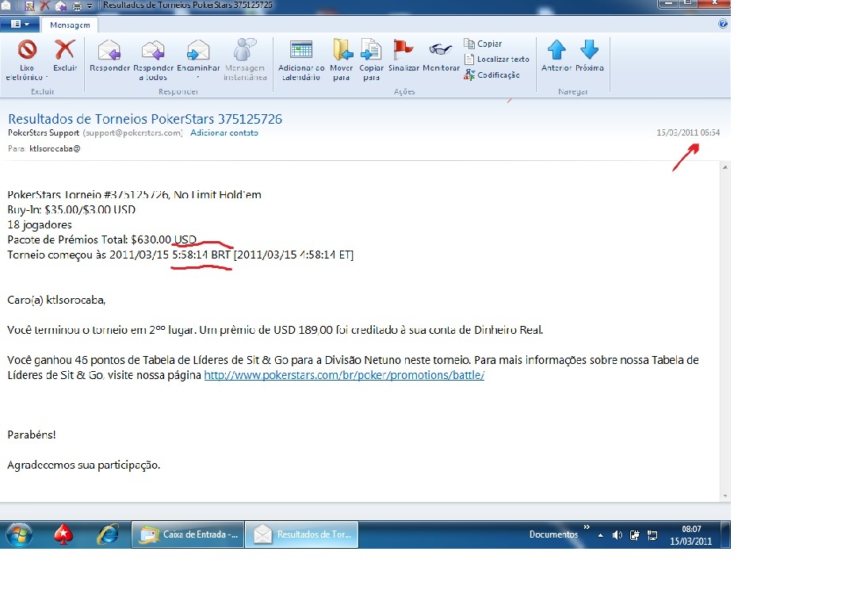Expand the Lixo eletrônico dropdown arrow
Image resolution: width=868 pixels, height=609 pixels.
point(47,78)
